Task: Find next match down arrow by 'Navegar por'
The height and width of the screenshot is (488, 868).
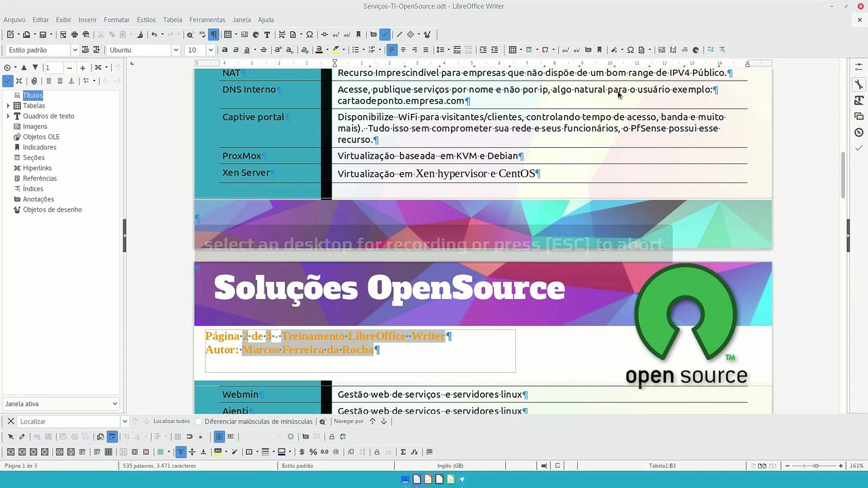Action: tap(384, 422)
